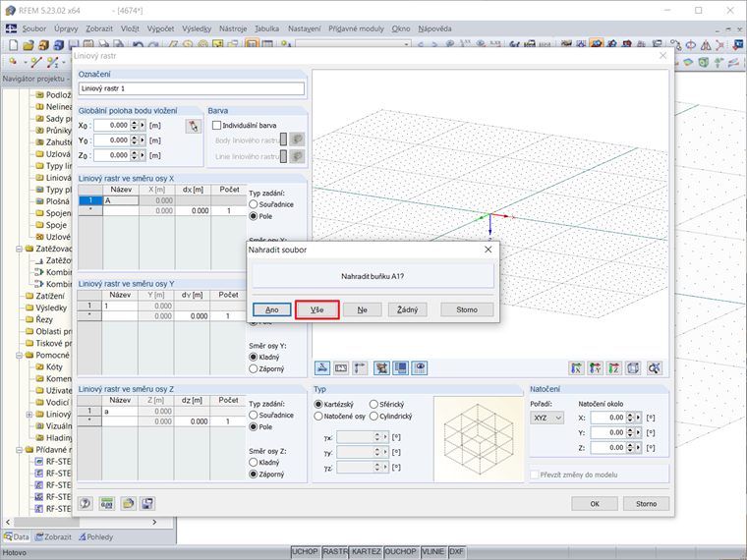Toggle the model rendering icon in preview toolbar

(382, 367)
